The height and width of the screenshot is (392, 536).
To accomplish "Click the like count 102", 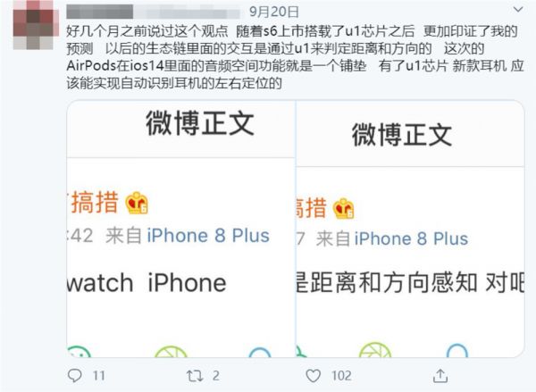I will tap(341, 376).
